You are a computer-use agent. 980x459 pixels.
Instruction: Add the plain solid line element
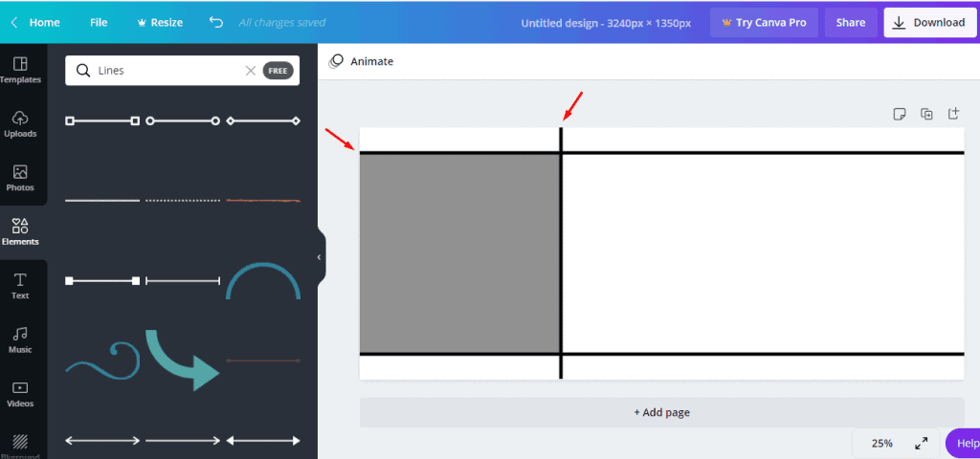click(x=102, y=201)
